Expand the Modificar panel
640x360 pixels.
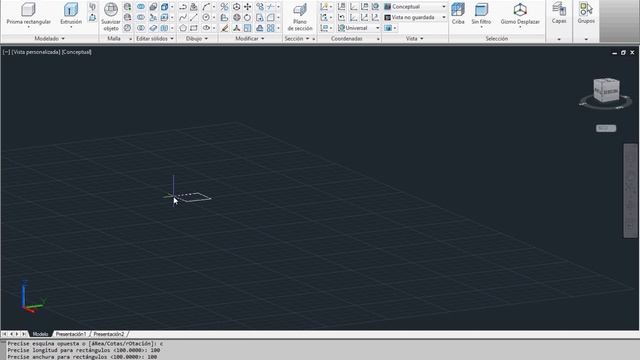point(250,38)
